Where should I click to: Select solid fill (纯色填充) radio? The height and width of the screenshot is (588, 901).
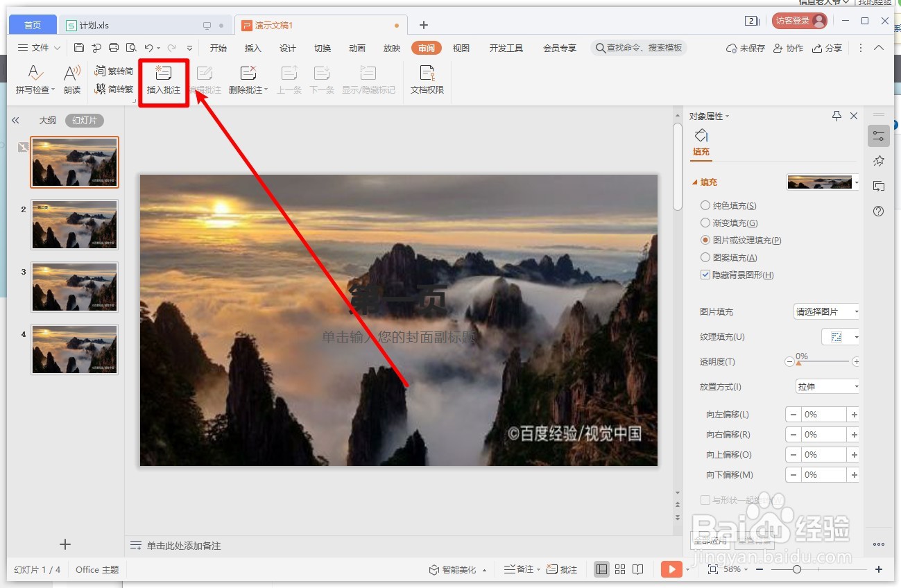click(x=705, y=205)
